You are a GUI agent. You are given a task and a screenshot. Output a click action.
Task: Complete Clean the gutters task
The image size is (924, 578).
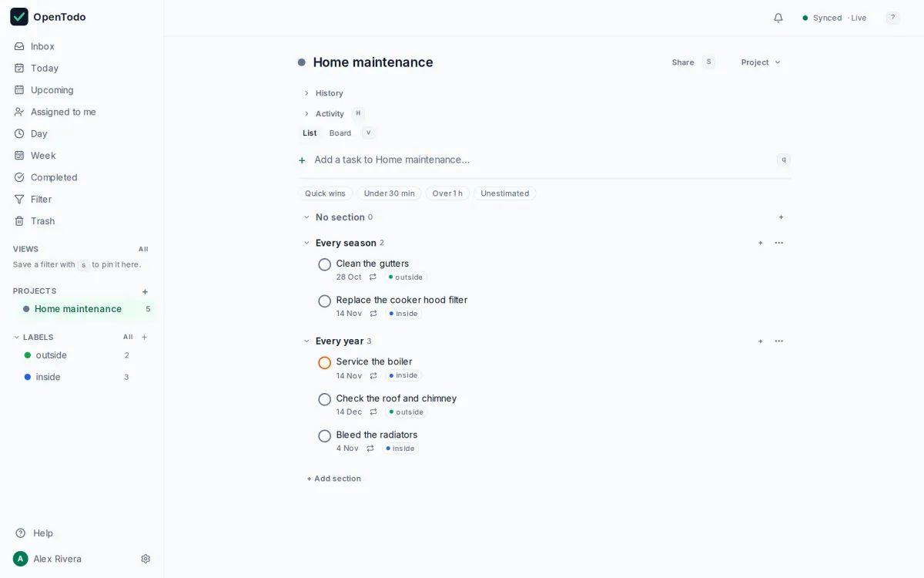(325, 264)
